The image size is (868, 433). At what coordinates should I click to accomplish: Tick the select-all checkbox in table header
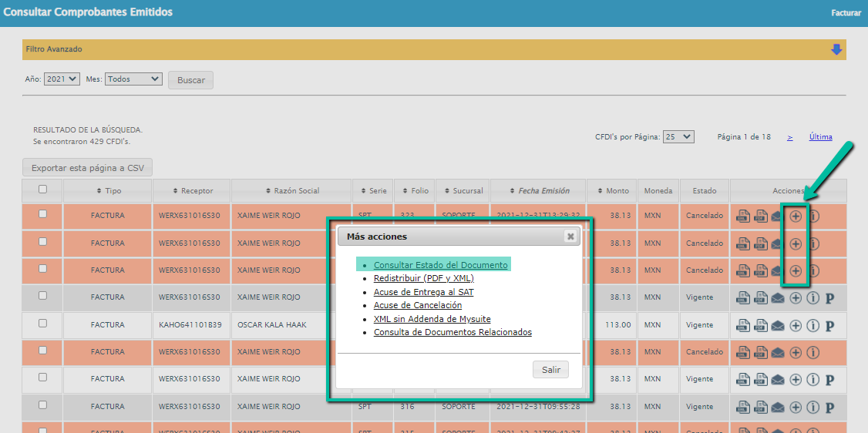pos(42,190)
